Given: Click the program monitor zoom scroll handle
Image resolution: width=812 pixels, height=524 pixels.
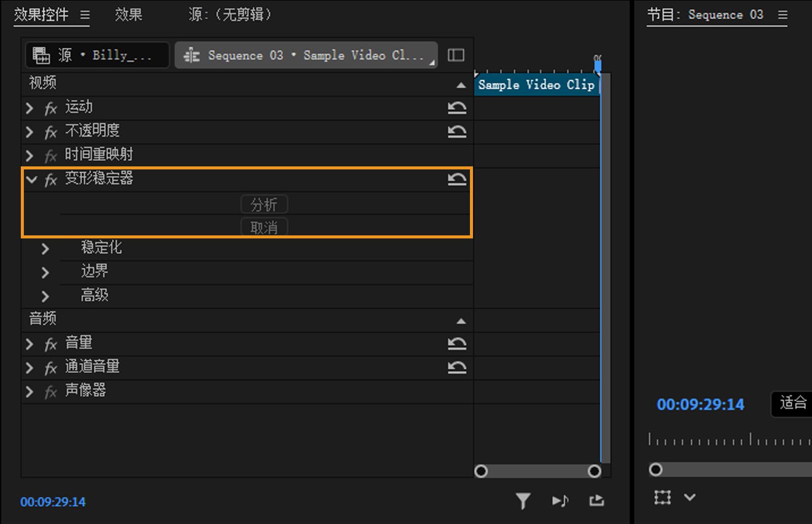Looking at the screenshot, I should point(656,470).
